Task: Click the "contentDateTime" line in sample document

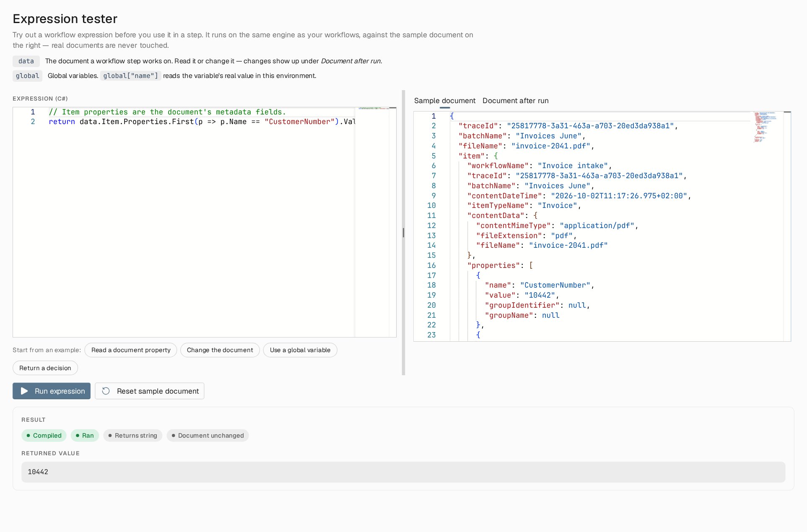Action: tap(579, 196)
